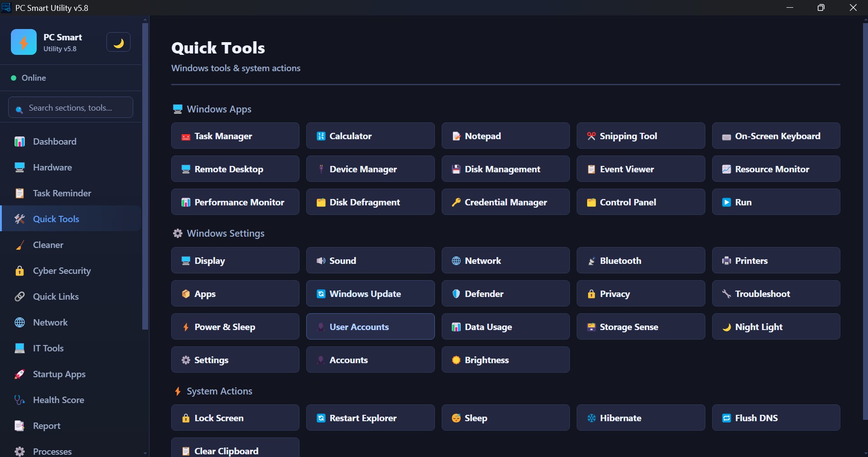Click the IT Tools laptop icon
This screenshot has width=868, height=457.
19,348
